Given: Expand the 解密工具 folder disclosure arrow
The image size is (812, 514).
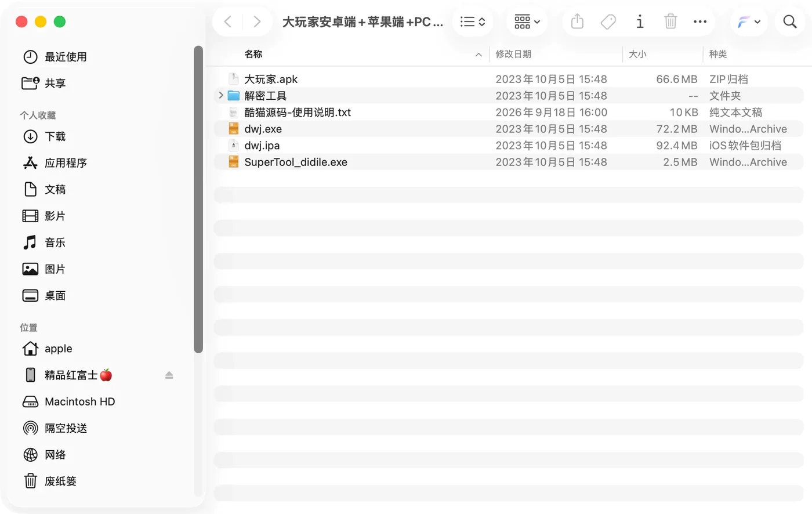Looking at the screenshot, I should coord(221,95).
